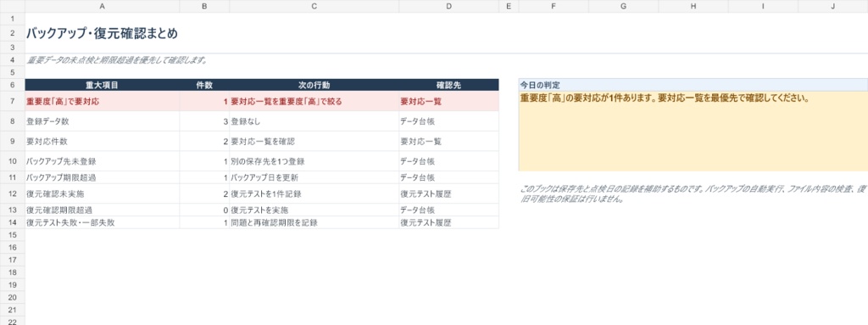The image size is (868, 325).
Task: Select column F header
Action: click(554, 6)
